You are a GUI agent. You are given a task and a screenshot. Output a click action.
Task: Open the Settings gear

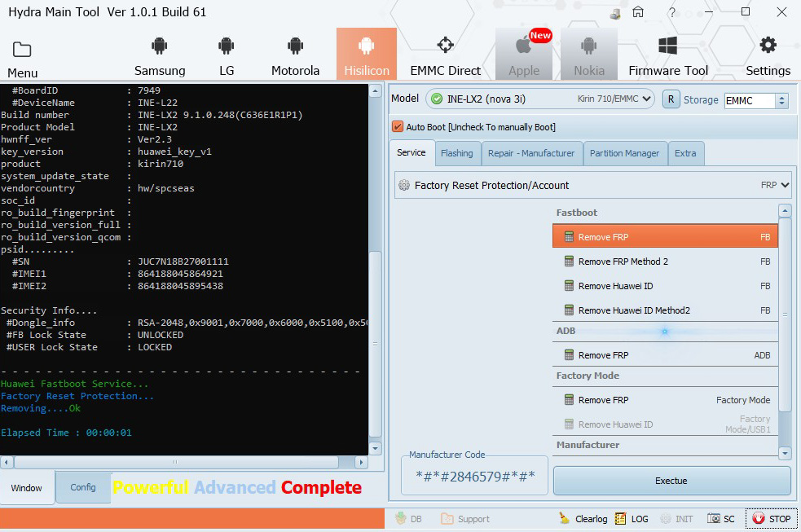pos(768,46)
